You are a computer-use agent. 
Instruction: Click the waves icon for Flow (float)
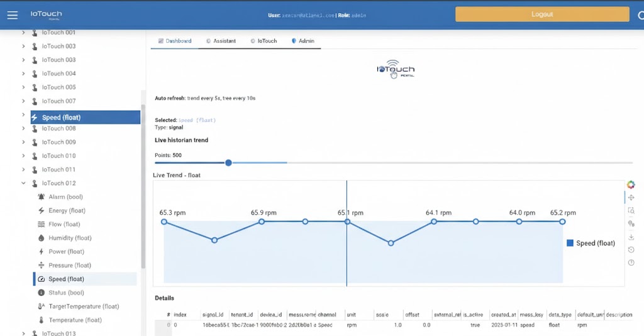point(41,224)
